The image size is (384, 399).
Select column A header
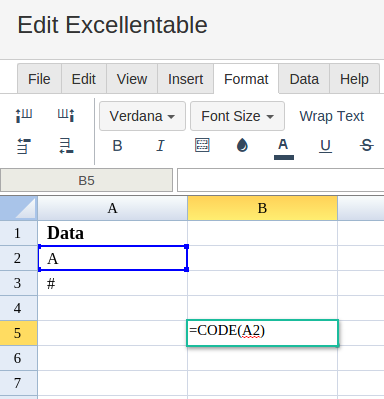(113, 208)
